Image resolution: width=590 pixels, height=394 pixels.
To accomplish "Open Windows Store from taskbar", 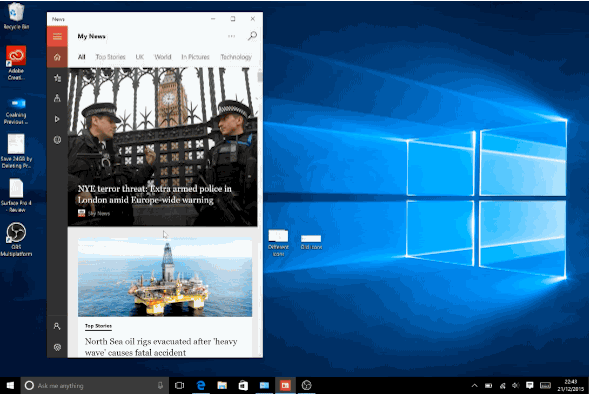I will tap(243, 385).
